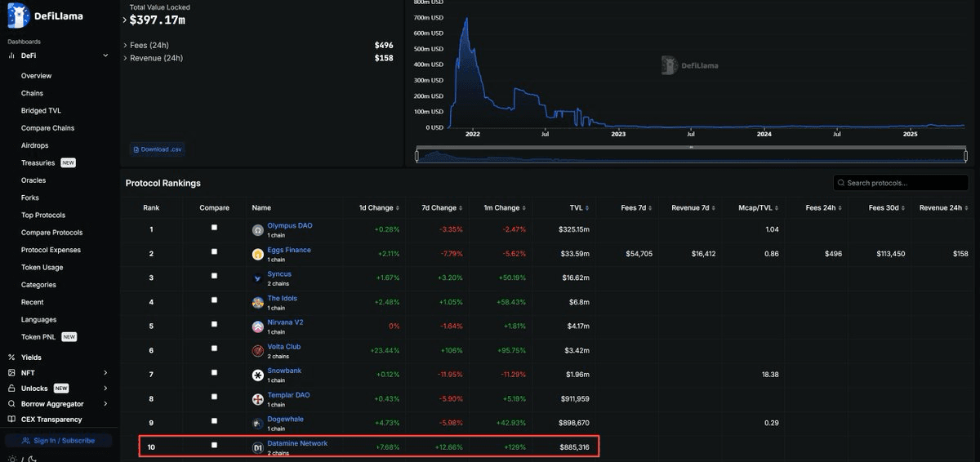This screenshot has width=980, height=462.
Task: Click the Download .csv button
Action: coord(158,149)
